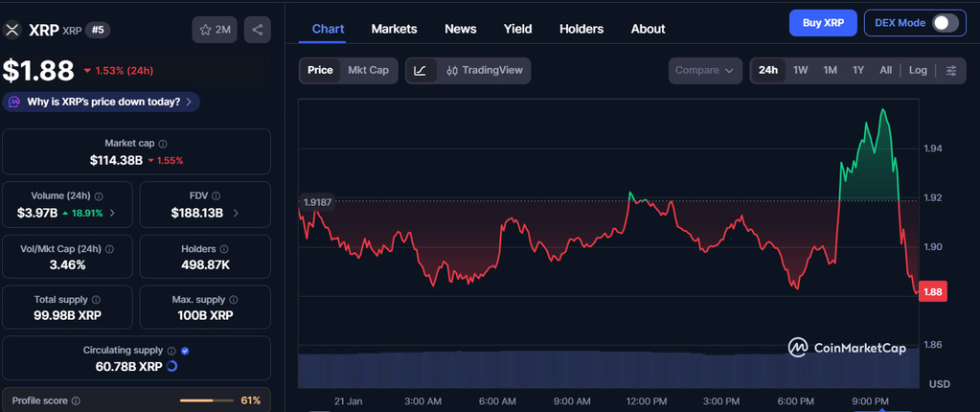Click the star watchlist button showing 2M
Image resolution: width=980 pixels, height=412 pixels.
[x=215, y=30]
